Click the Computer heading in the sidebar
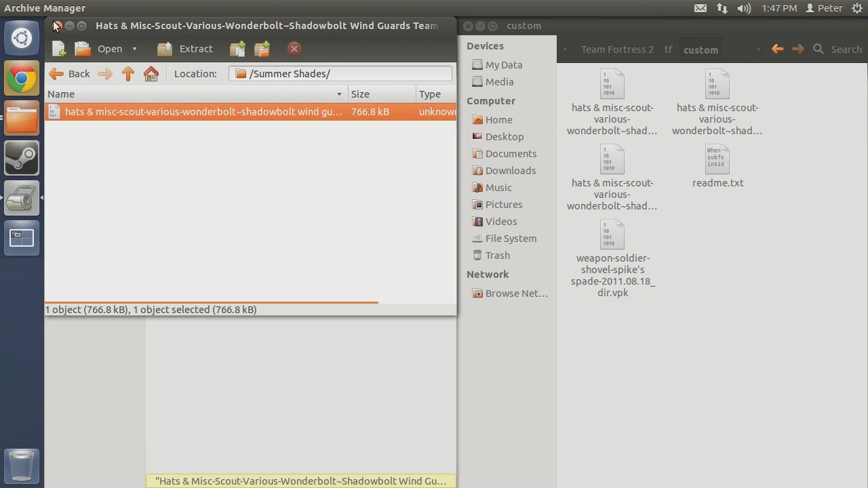Image resolution: width=868 pixels, height=488 pixels. tap(491, 101)
